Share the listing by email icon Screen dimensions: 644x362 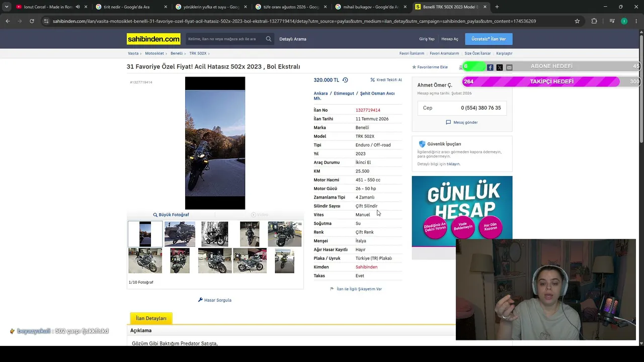509,67
